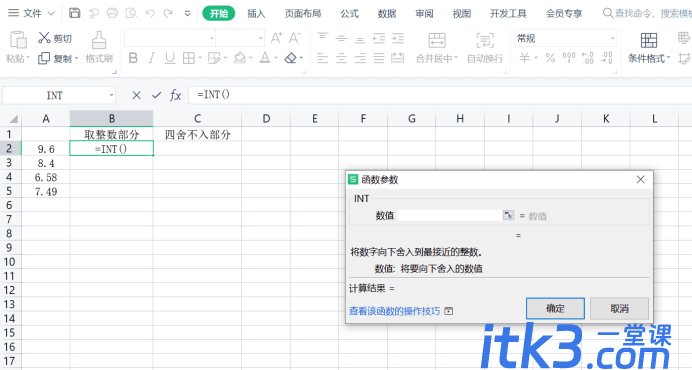The image size is (692, 370).
Task: Click the center horizontally icon
Action: [x=341, y=58]
